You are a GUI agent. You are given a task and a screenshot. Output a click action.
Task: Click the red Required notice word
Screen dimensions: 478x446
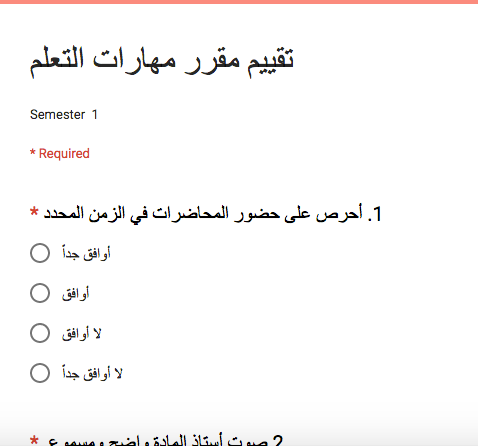click(64, 154)
